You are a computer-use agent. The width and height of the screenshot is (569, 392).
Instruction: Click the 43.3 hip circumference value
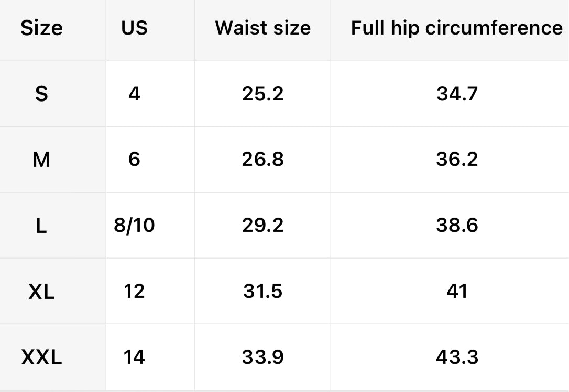tap(456, 357)
